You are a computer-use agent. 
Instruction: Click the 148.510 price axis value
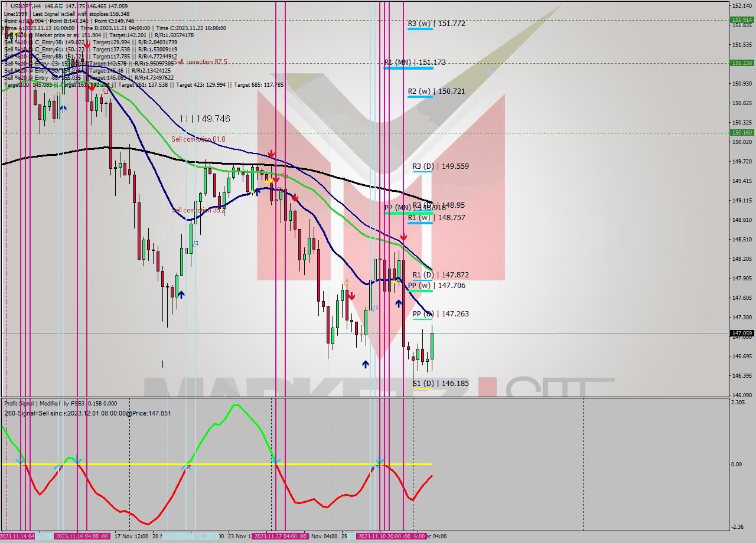[x=742, y=240]
